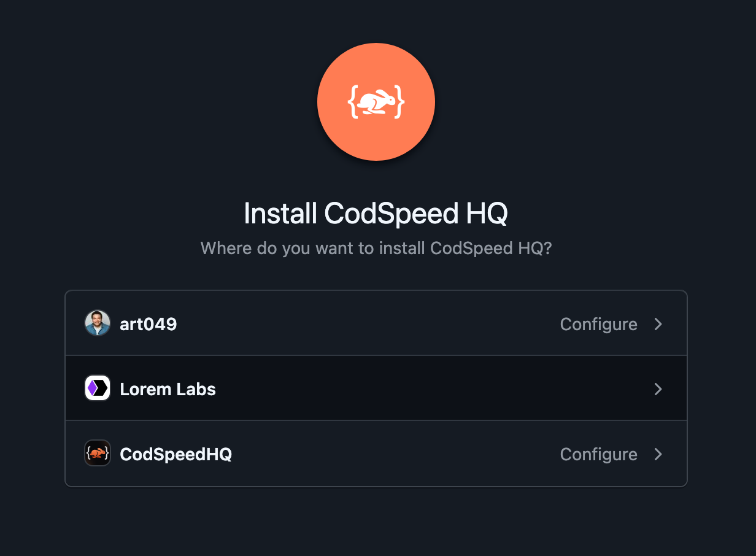Image resolution: width=756 pixels, height=556 pixels.
Task: Click the Lorem Labs name label
Action: [168, 388]
